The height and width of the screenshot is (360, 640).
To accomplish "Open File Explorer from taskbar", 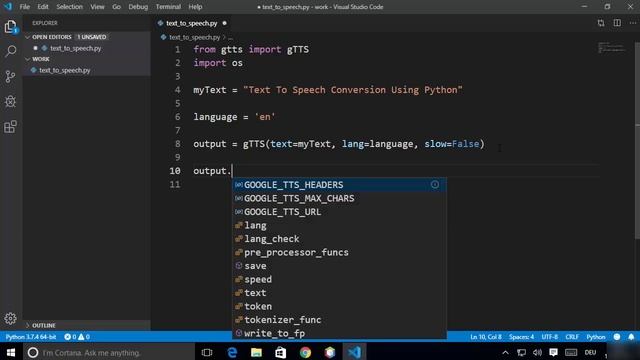I will (x=256, y=352).
